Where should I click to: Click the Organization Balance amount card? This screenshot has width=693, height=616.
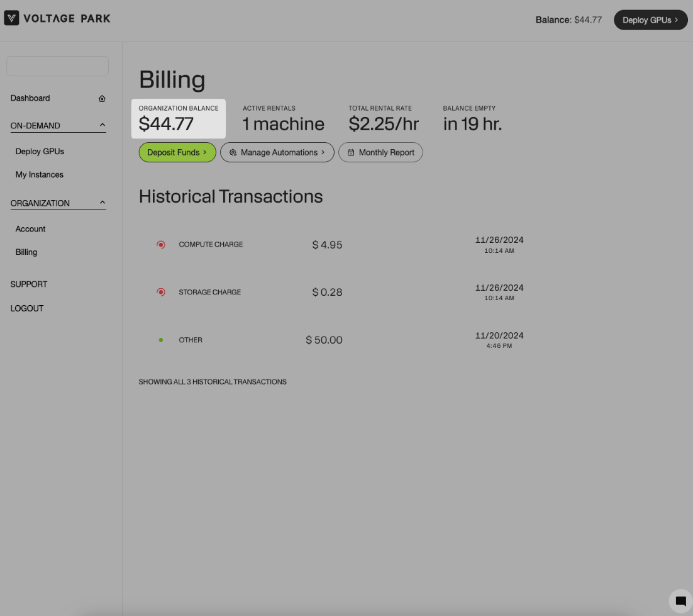pyautogui.click(x=178, y=118)
